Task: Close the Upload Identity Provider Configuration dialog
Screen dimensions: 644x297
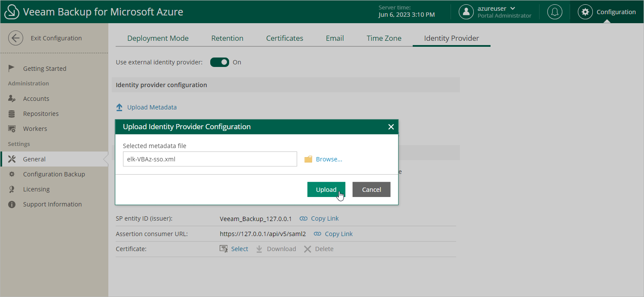Action: click(x=391, y=127)
